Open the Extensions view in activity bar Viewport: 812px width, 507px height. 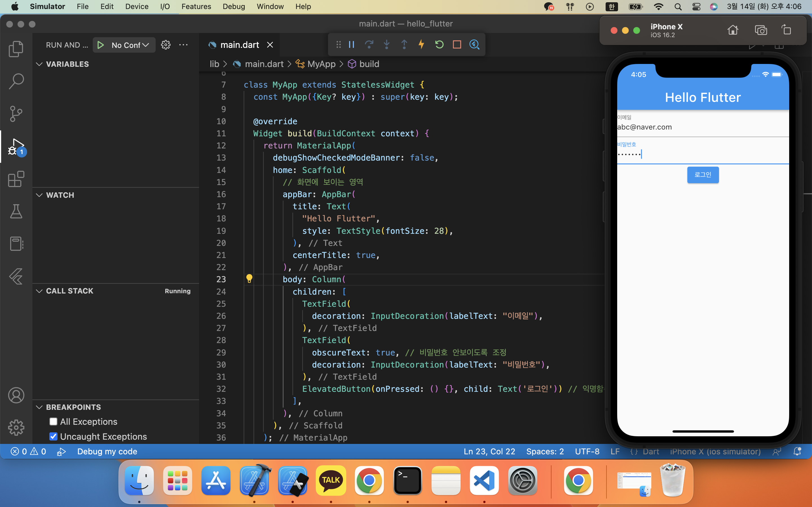[x=16, y=179]
